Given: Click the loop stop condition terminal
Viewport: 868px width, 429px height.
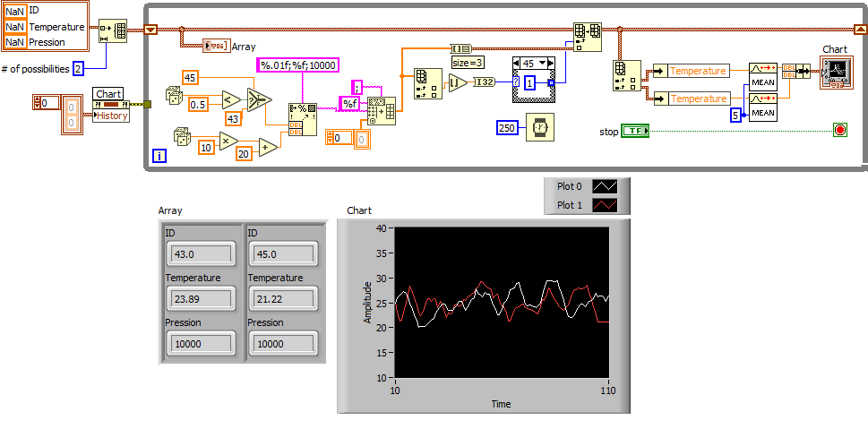Looking at the screenshot, I should pos(838,130).
